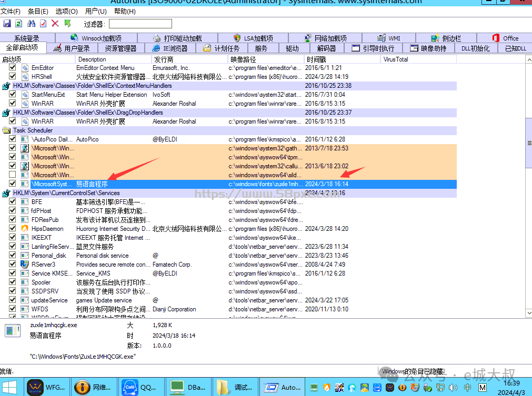Uncheck the AutoPico Daily task checkbox
The height and width of the screenshot is (396, 532).
tap(13, 139)
